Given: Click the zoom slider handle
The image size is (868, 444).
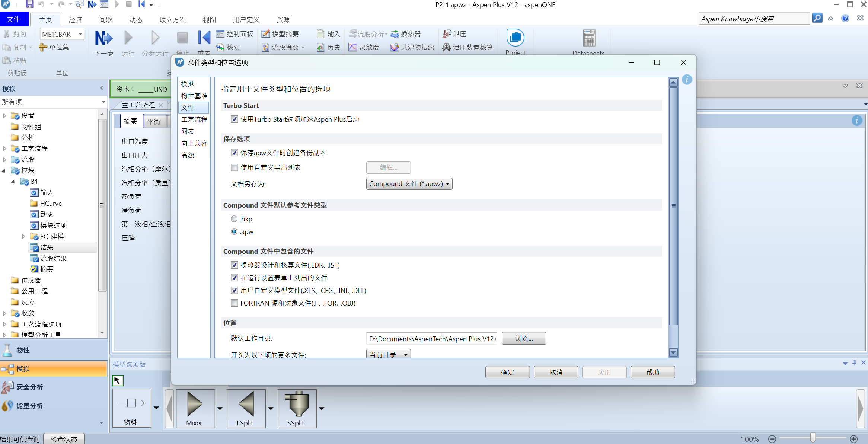Looking at the screenshot, I should tap(813, 438).
